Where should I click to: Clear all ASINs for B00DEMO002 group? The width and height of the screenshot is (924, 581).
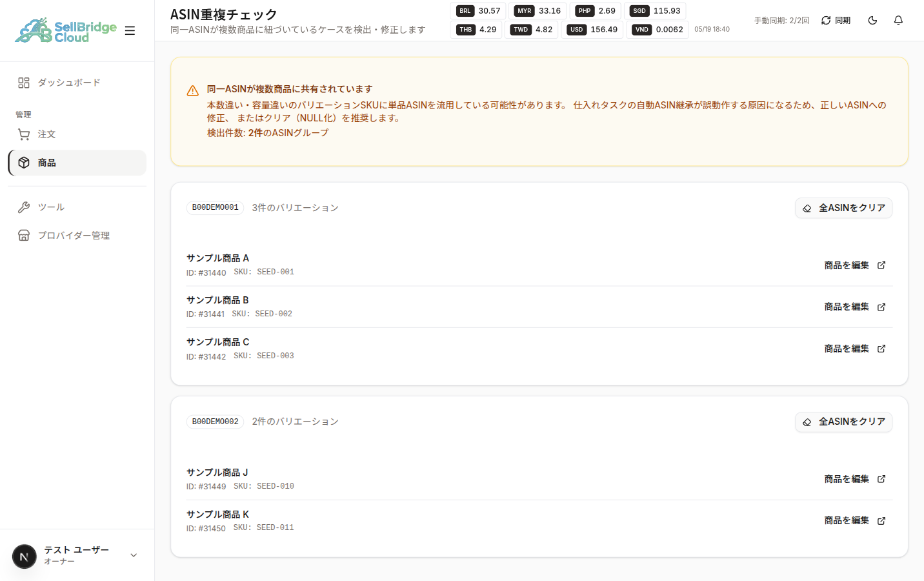(x=843, y=422)
